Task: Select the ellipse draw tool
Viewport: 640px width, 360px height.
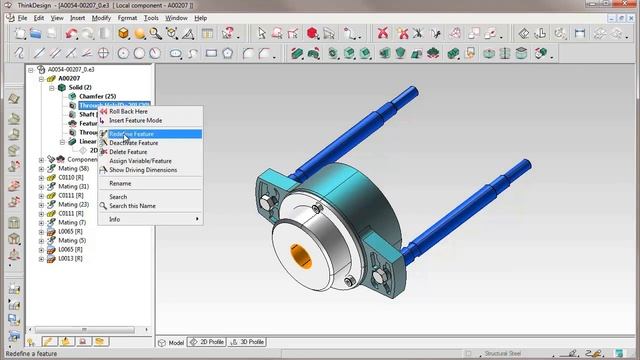Action: (176, 53)
